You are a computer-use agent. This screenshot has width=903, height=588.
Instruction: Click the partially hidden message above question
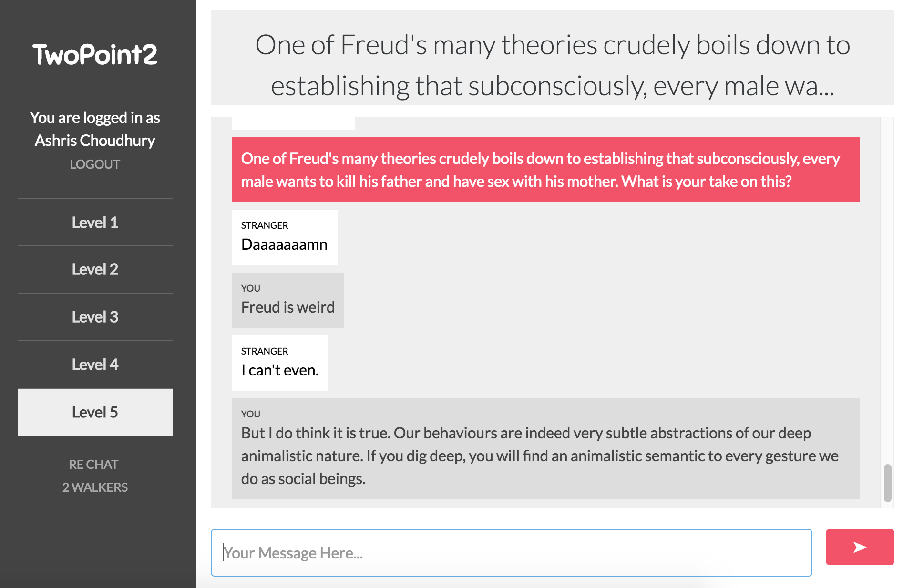293,123
